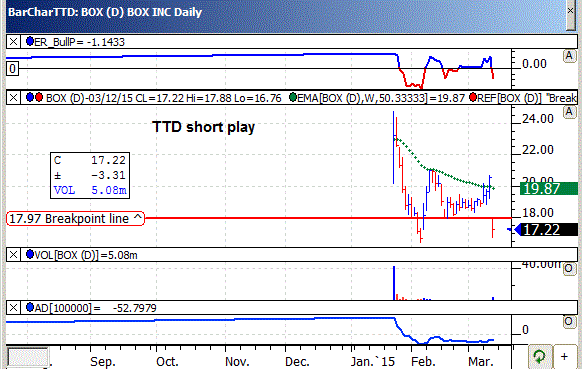Click the red REF color dot
582x369 pixels.
(473, 98)
